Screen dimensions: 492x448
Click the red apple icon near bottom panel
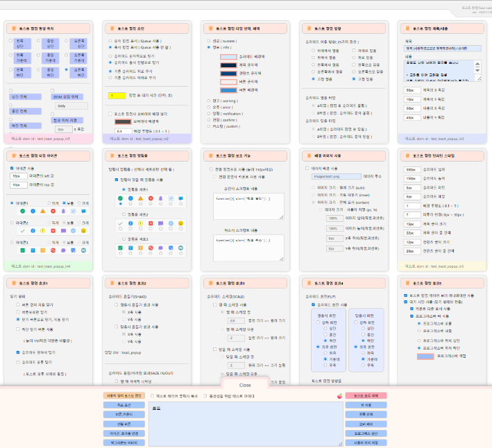pyautogui.click(x=339, y=396)
